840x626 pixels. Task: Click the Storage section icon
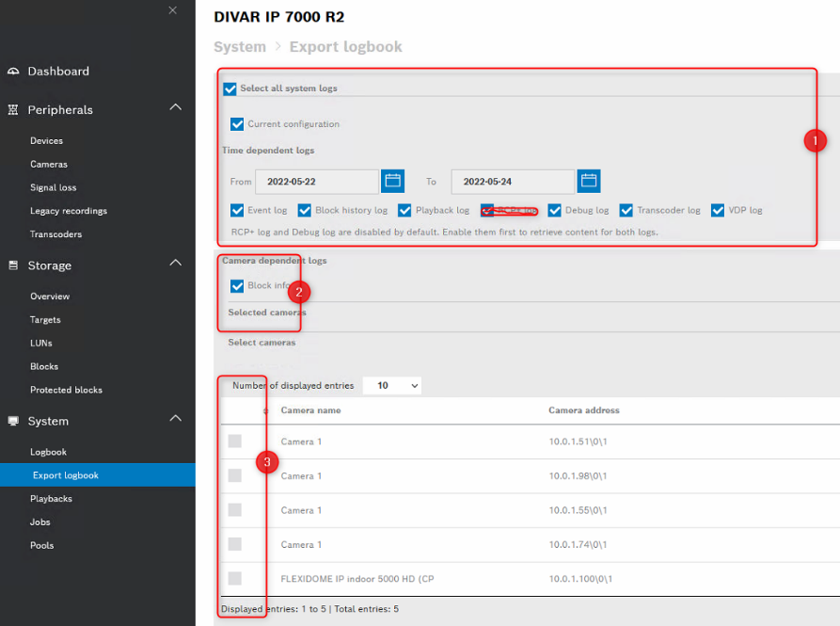[13, 266]
